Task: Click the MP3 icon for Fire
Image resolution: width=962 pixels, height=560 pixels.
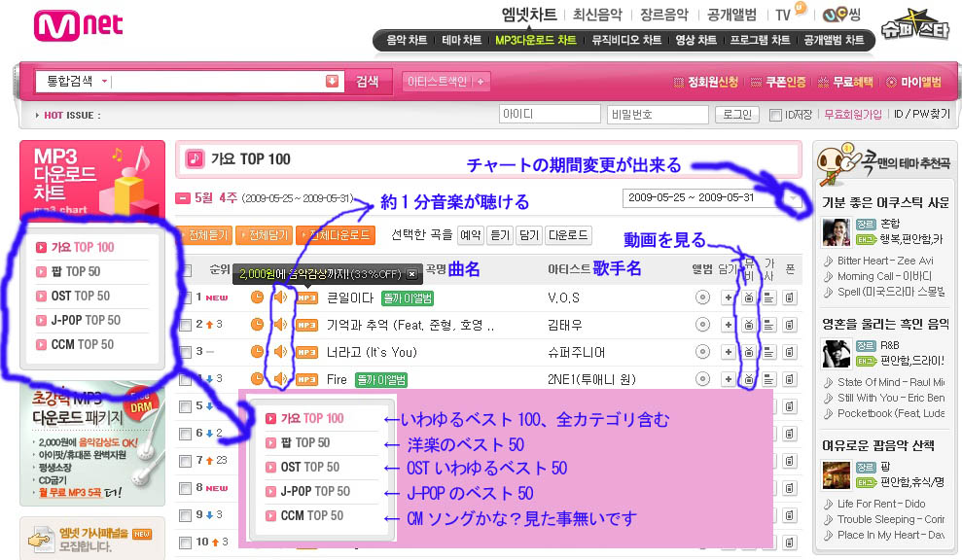Action: pos(306,380)
